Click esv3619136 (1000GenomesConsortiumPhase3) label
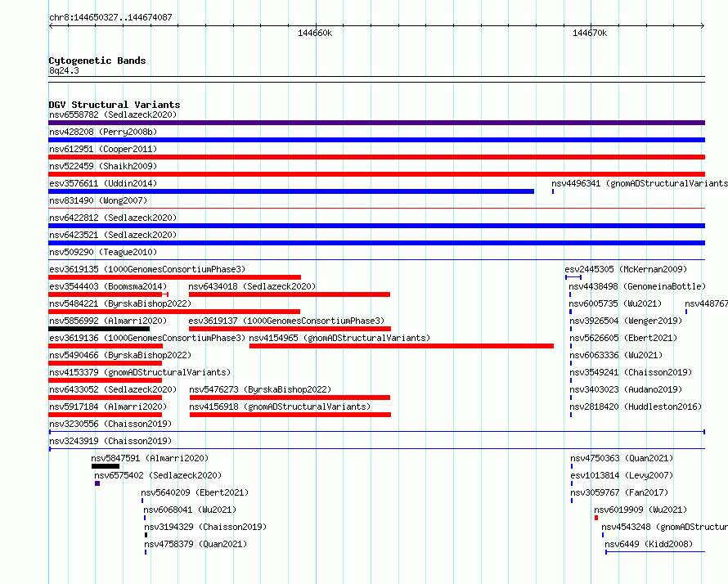Viewport: 728px width, 584px height. click(x=147, y=338)
